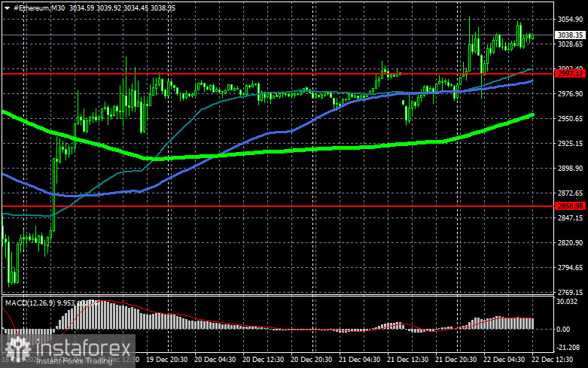Select the current price label 3038.35

coord(570,35)
